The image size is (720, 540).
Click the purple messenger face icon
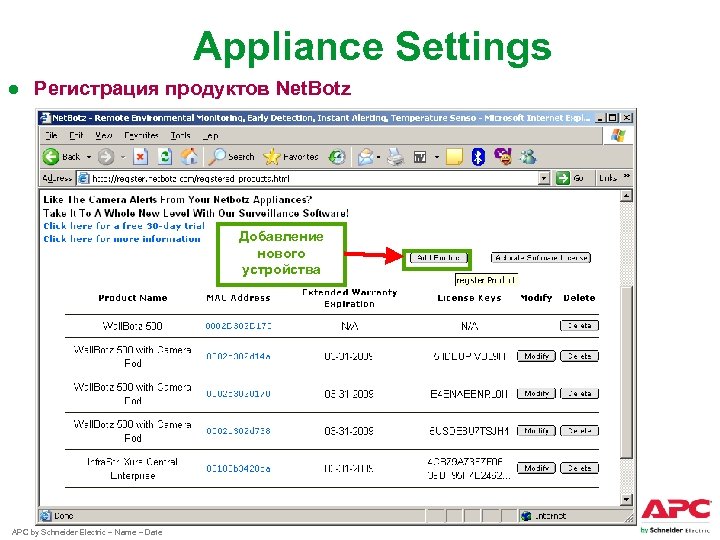tap(503, 157)
